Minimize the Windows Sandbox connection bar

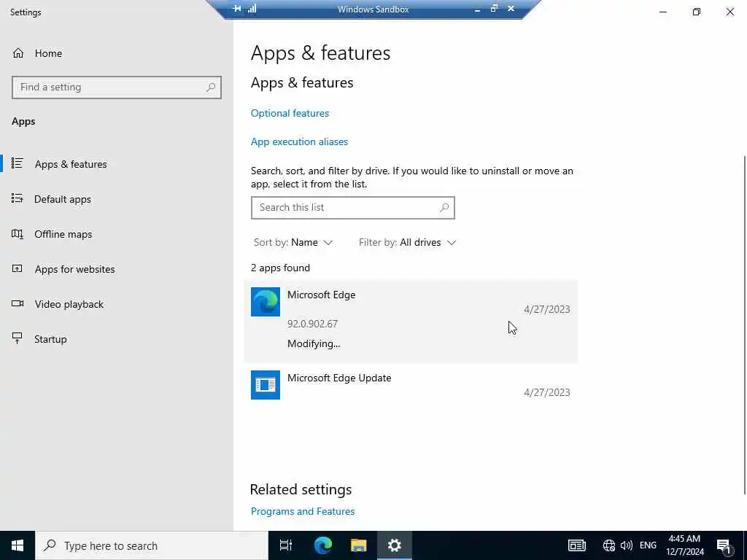(x=477, y=9)
